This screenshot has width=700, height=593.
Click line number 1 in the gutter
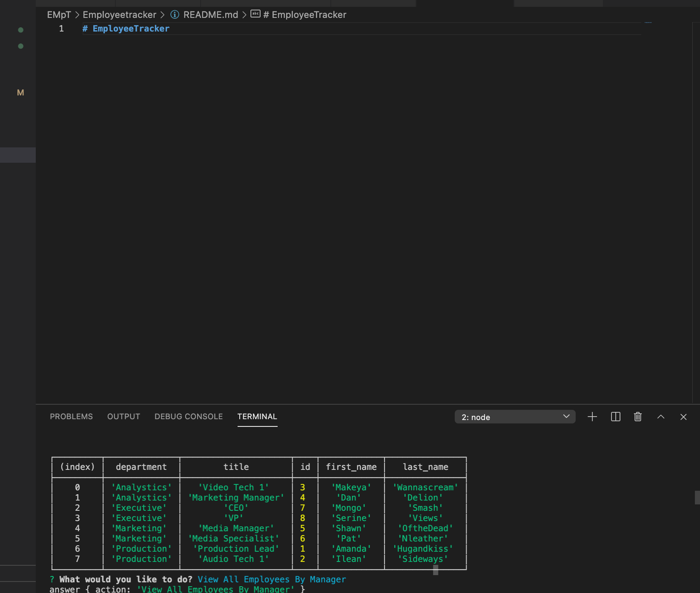[x=61, y=29]
